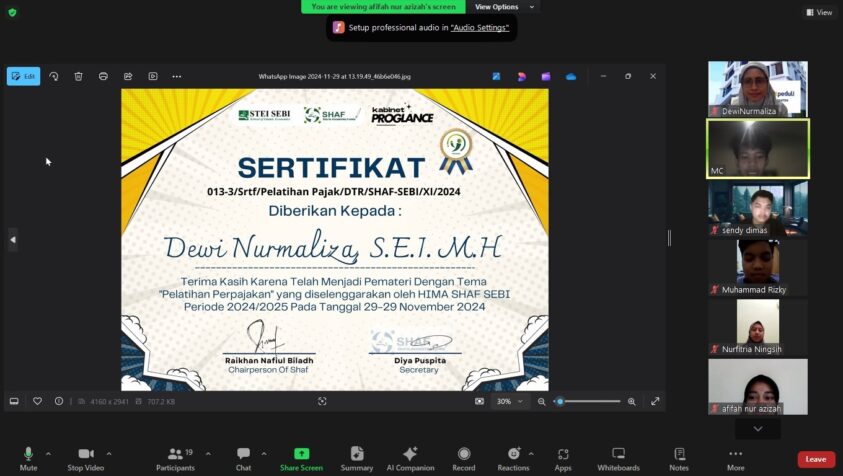
Task: Open the AI Companion
Action: (x=410, y=458)
